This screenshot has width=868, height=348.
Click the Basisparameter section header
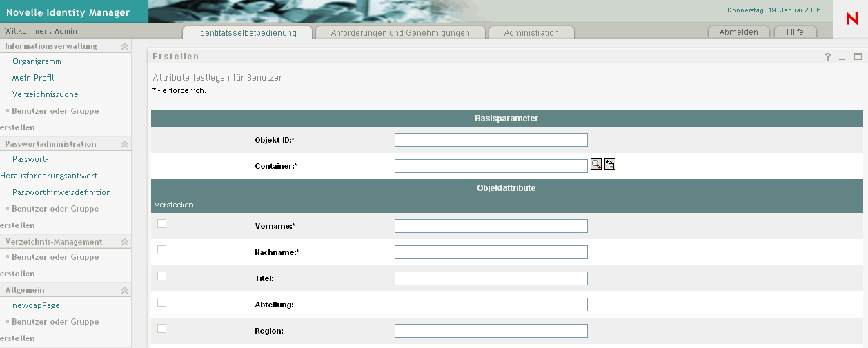tap(507, 119)
